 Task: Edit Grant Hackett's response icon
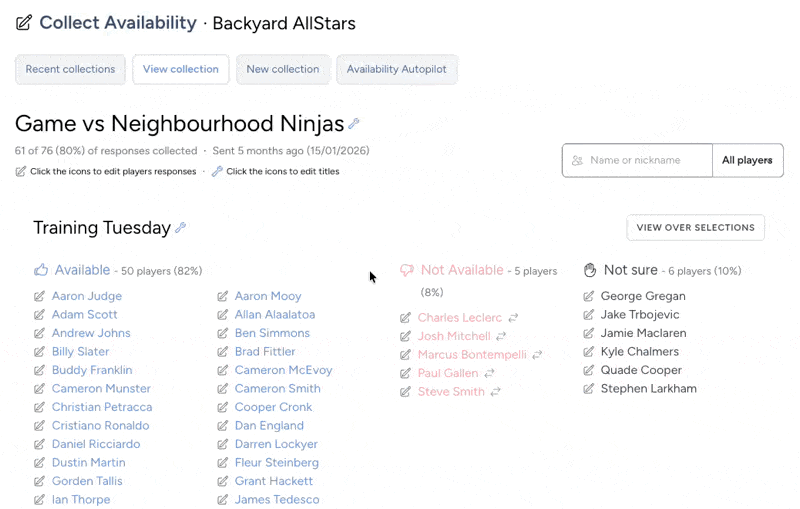(x=222, y=481)
